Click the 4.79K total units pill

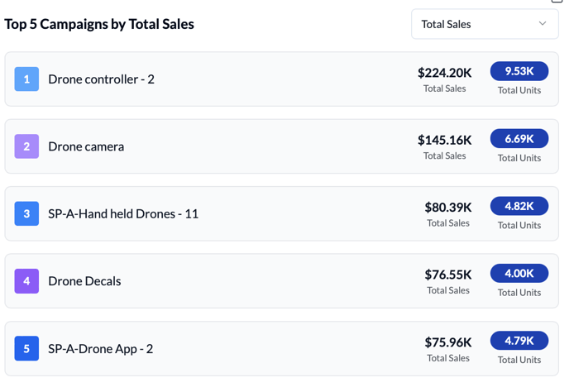point(519,341)
